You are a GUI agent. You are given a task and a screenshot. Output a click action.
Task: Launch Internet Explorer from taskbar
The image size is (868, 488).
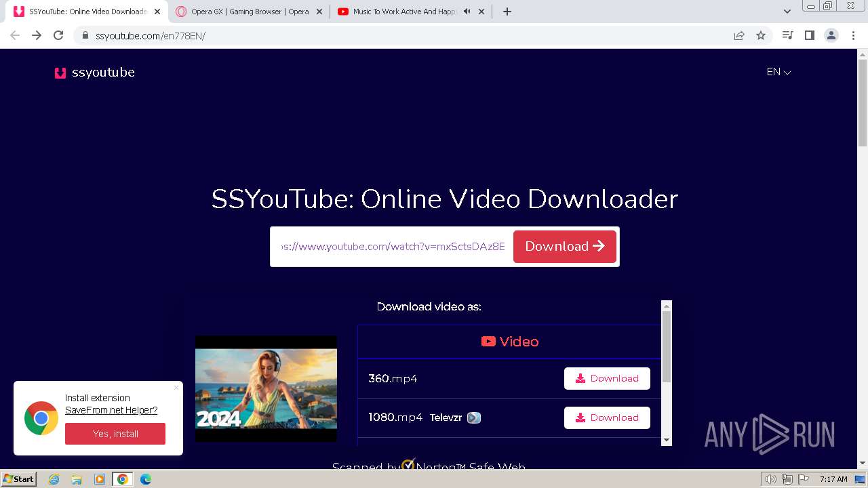pyautogui.click(x=54, y=479)
